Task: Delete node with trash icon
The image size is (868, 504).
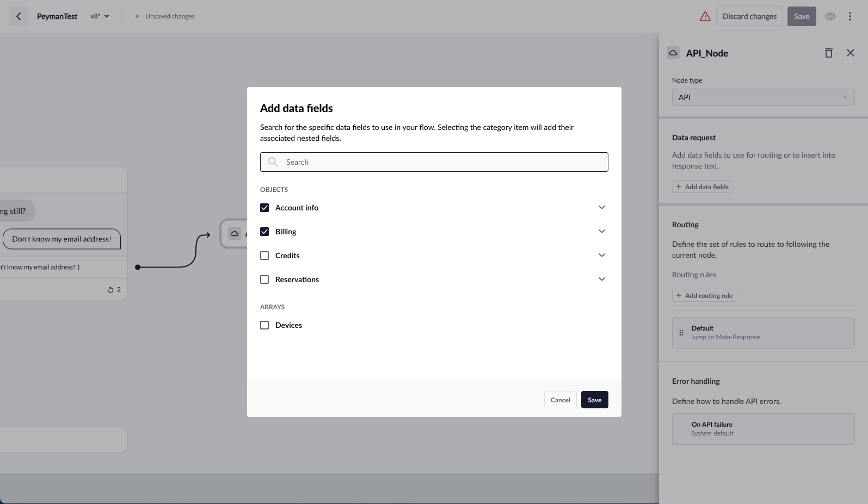Action: tap(829, 53)
